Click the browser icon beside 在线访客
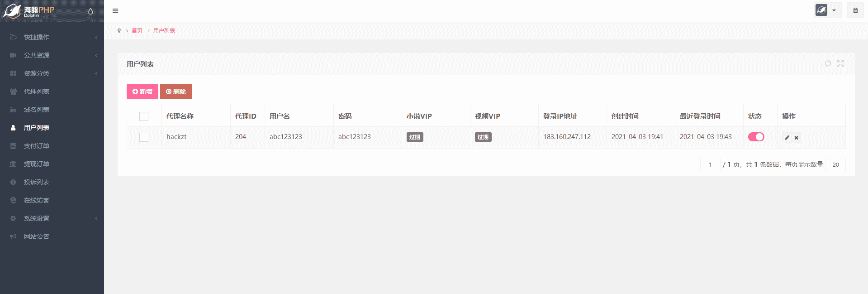The height and width of the screenshot is (294, 868). coord(13,200)
